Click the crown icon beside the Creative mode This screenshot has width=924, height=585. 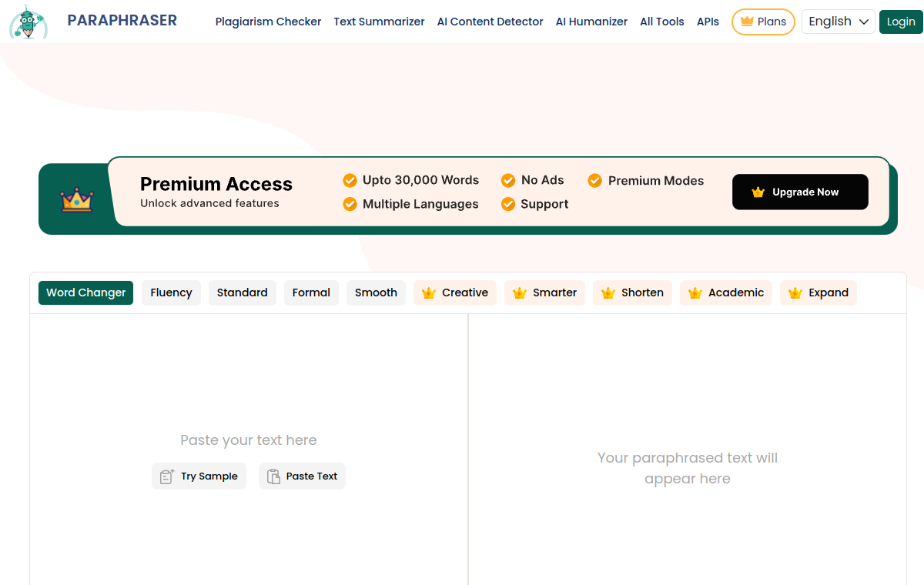(x=429, y=292)
